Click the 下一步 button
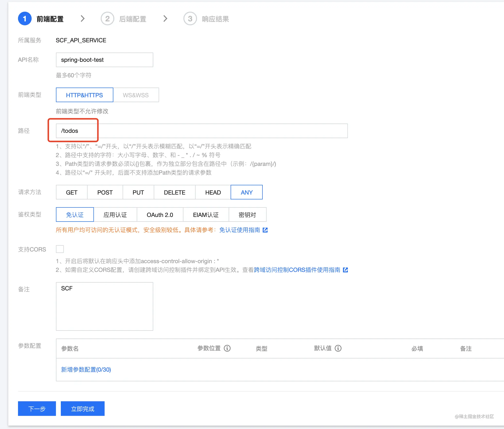This screenshot has width=504, height=429. (x=37, y=409)
